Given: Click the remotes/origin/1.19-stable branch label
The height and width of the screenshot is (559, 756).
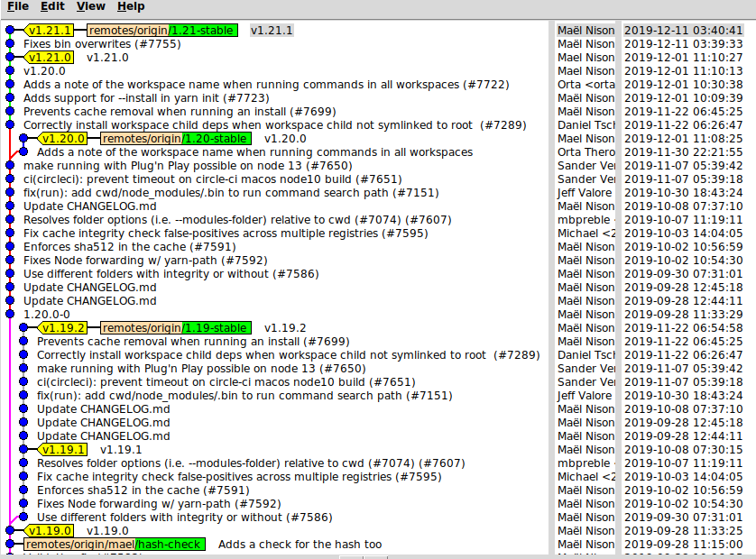Looking at the screenshot, I should coord(175,327).
